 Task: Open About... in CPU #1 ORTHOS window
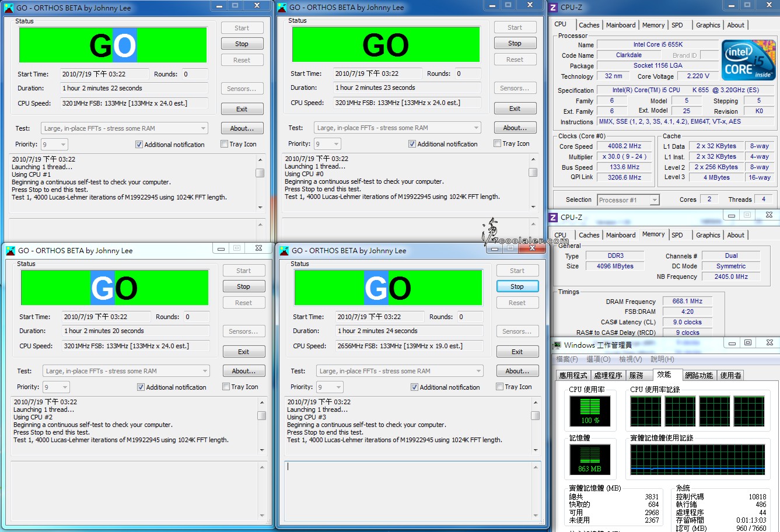click(x=242, y=128)
